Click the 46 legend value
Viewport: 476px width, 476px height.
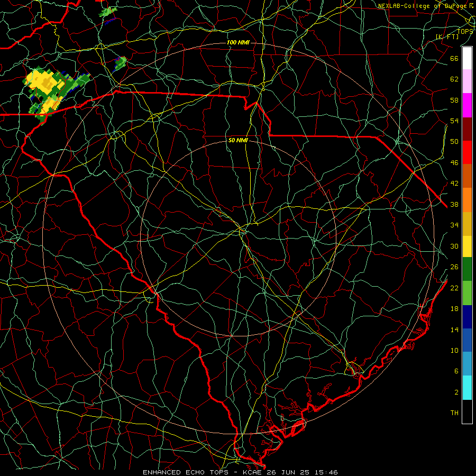point(454,162)
